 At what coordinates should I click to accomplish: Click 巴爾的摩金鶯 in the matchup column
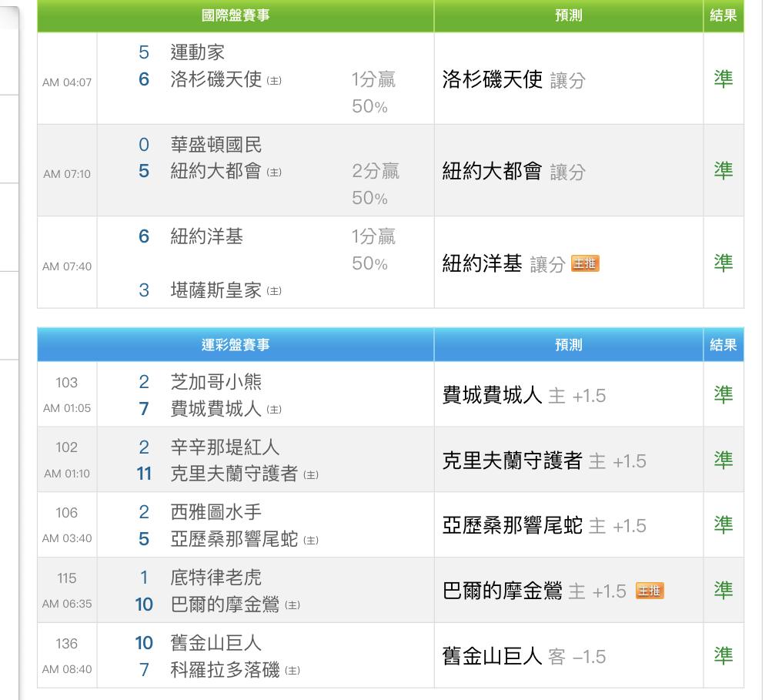point(225,605)
